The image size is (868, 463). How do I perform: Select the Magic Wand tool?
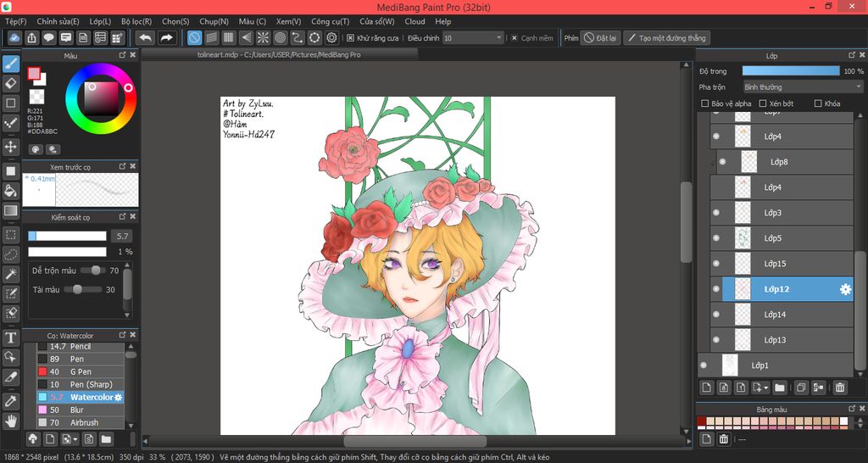(x=10, y=274)
